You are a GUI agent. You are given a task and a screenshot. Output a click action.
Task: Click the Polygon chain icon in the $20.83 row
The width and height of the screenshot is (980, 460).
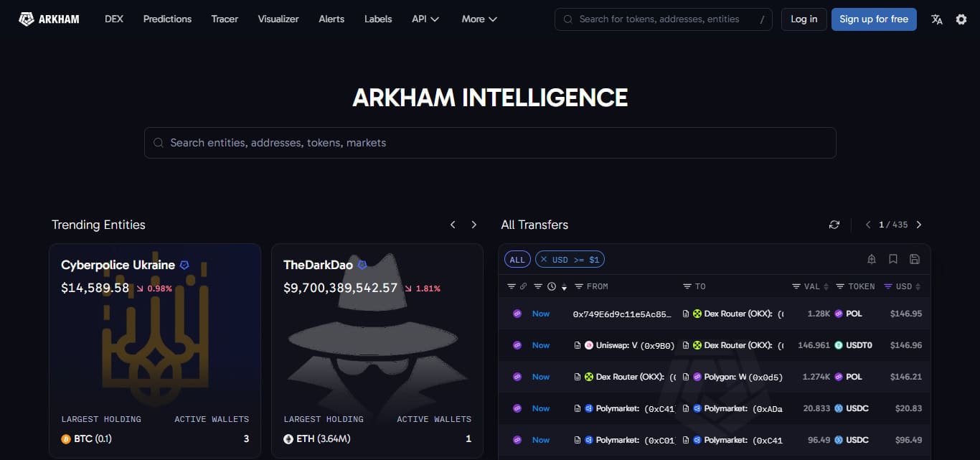click(x=517, y=408)
